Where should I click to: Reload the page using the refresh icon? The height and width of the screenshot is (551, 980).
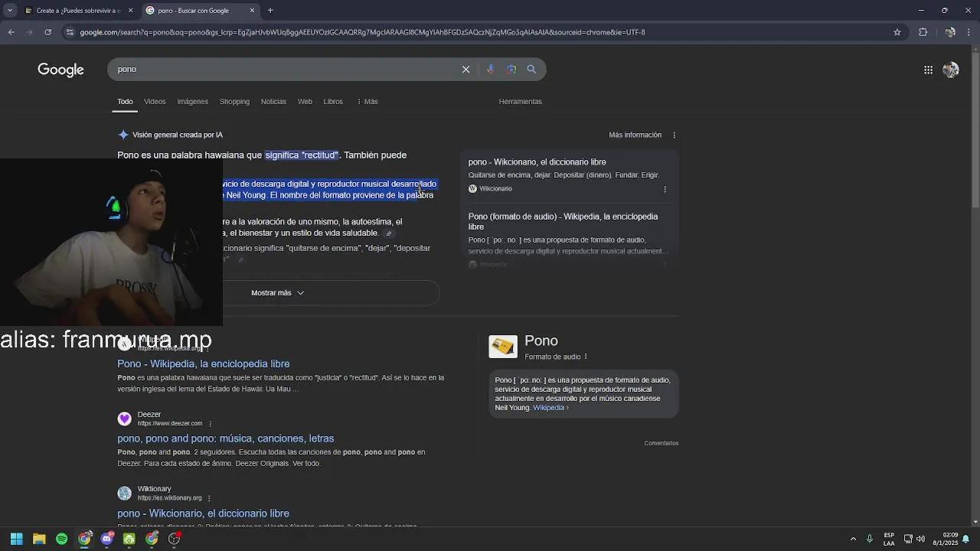(x=47, y=32)
